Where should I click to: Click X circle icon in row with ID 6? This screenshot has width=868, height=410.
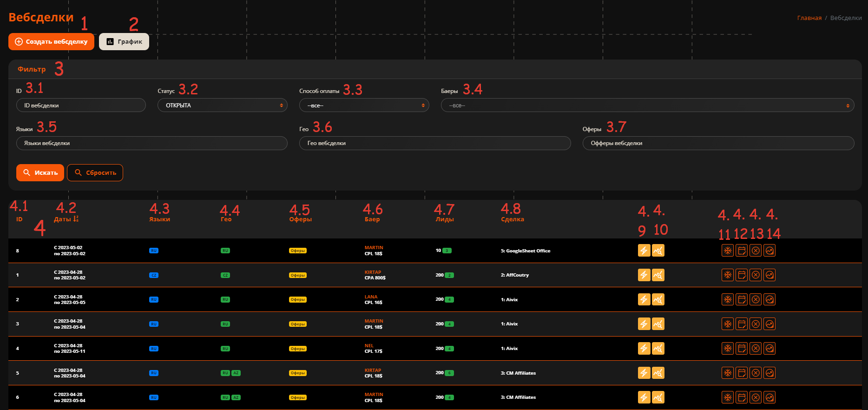[756, 397]
